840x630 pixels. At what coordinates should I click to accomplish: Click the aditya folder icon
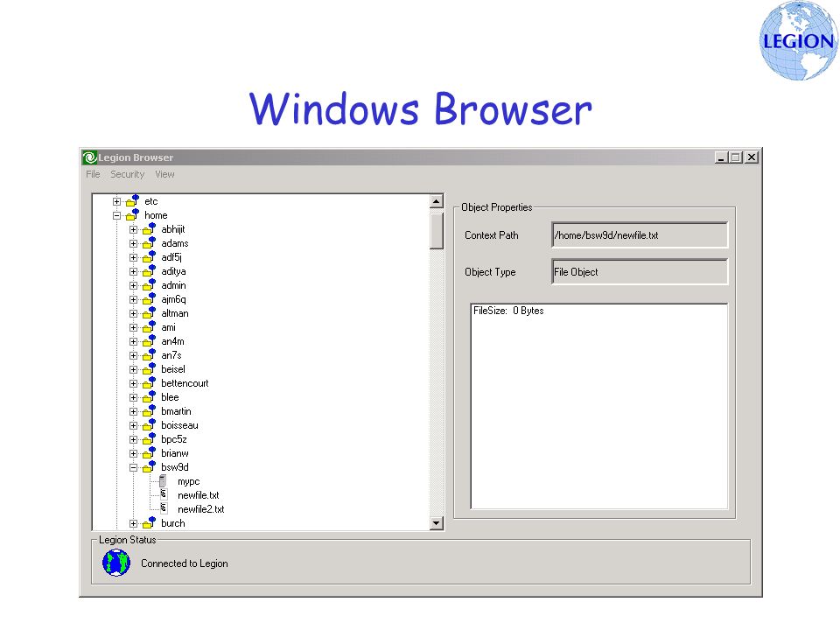tap(149, 271)
